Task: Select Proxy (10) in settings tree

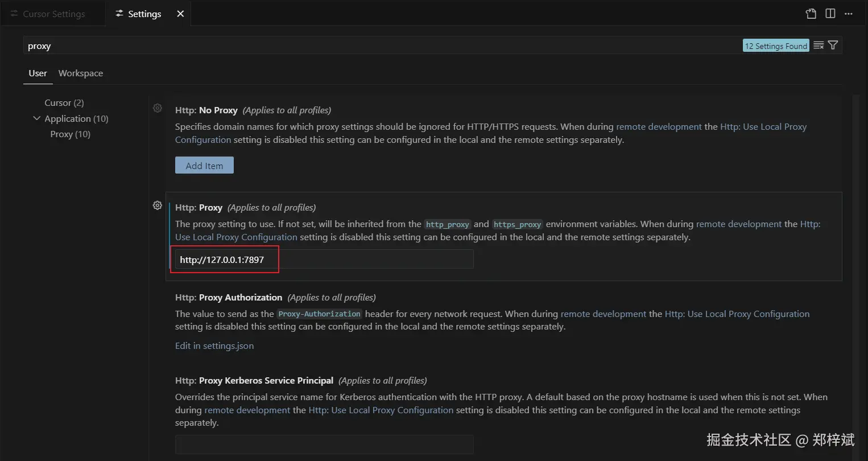Action: coord(71,134)
